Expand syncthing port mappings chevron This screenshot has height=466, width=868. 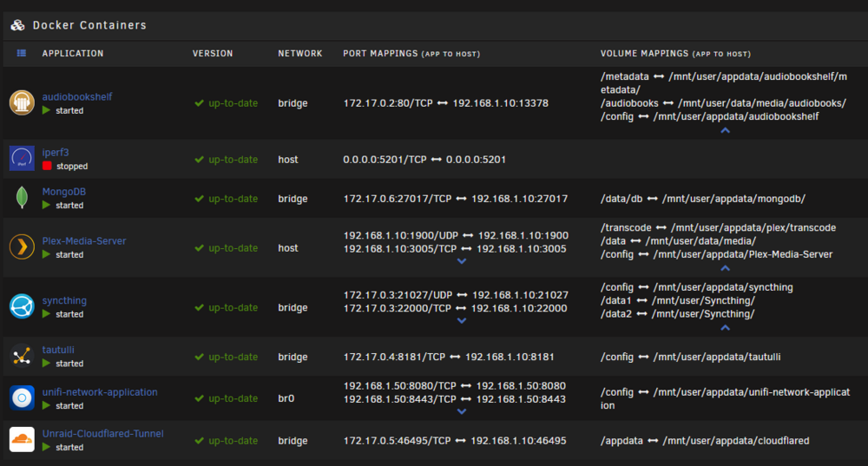pos(462,321)
